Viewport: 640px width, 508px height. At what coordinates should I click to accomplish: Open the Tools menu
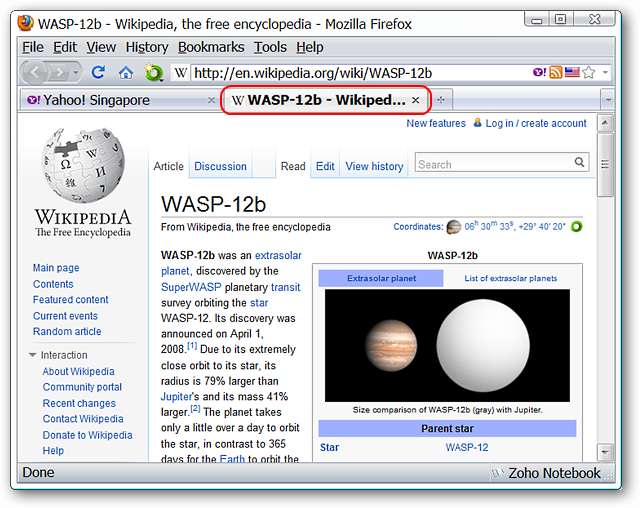270,47
